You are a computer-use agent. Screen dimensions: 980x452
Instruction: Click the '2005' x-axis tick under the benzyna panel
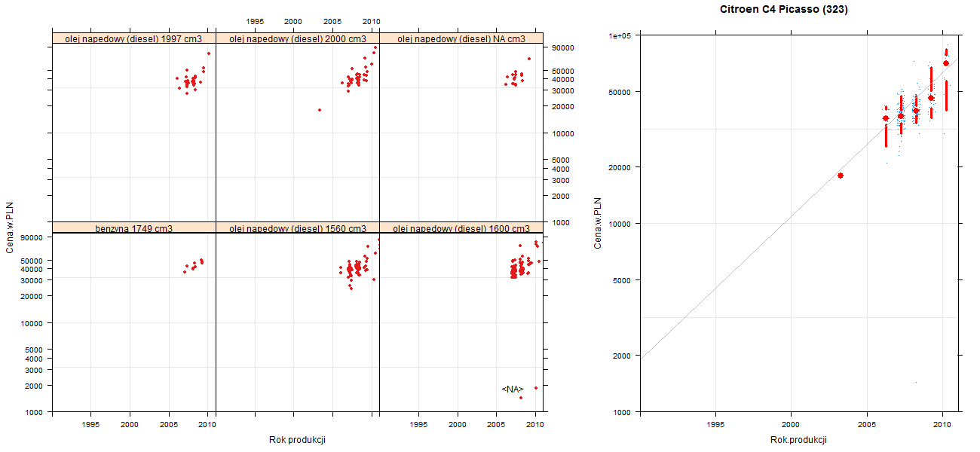(x=169, y=426)
